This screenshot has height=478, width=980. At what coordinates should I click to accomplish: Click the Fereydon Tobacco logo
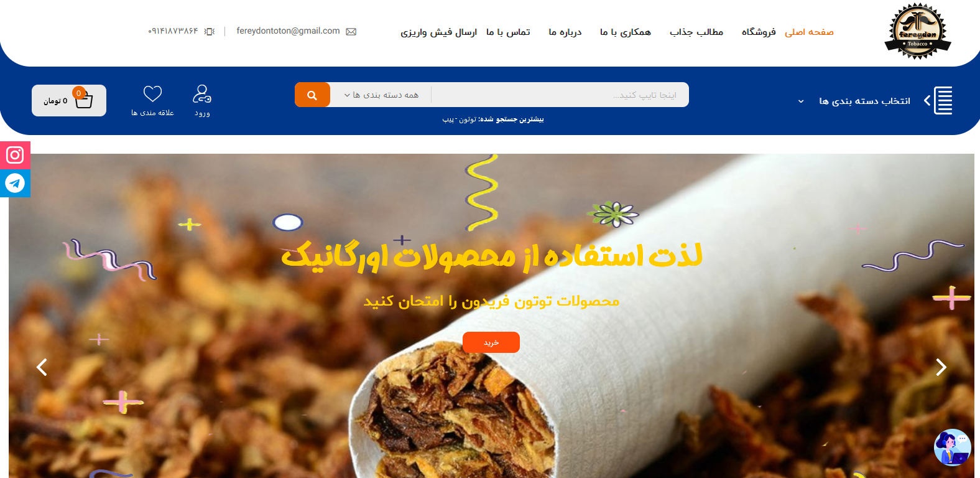(918, 31)
